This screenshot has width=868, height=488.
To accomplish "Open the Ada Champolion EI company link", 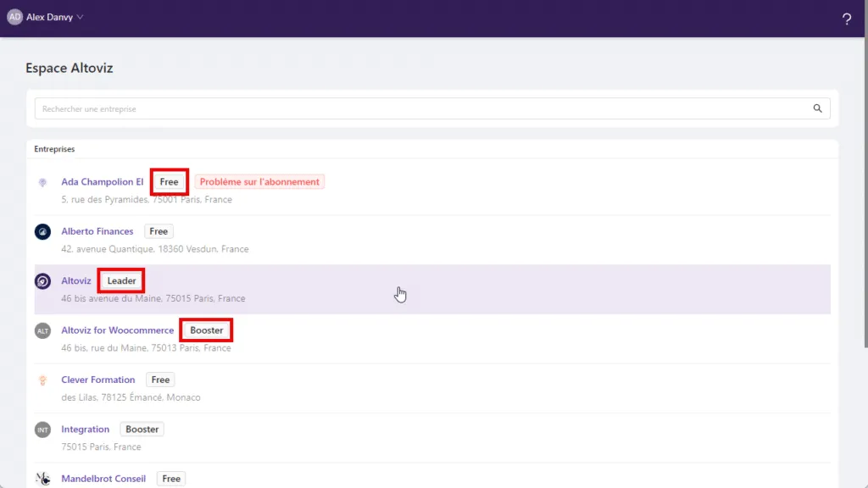I will tap(102, 181).
